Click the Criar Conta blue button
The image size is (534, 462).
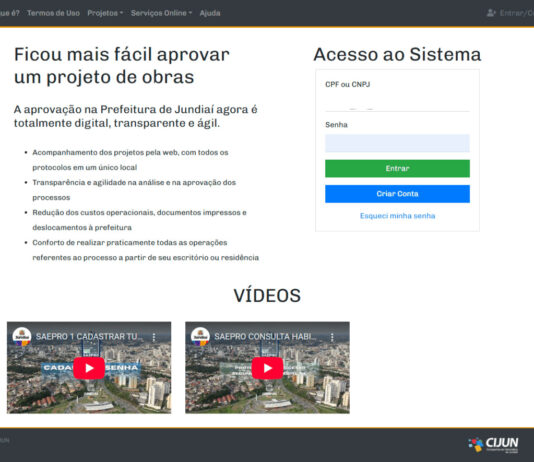[397, 194]
